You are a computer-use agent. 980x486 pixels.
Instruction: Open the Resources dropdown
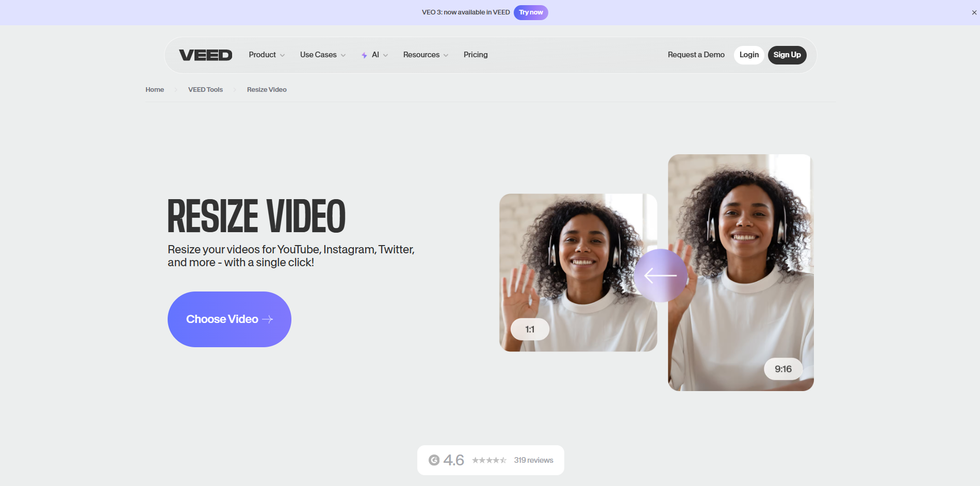(425, 55)
